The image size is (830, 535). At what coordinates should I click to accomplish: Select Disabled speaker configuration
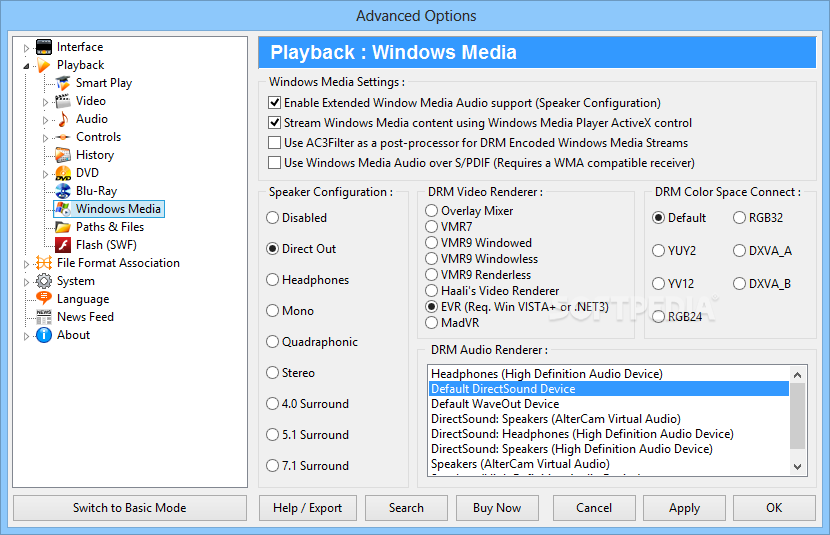tap(273, 217)
